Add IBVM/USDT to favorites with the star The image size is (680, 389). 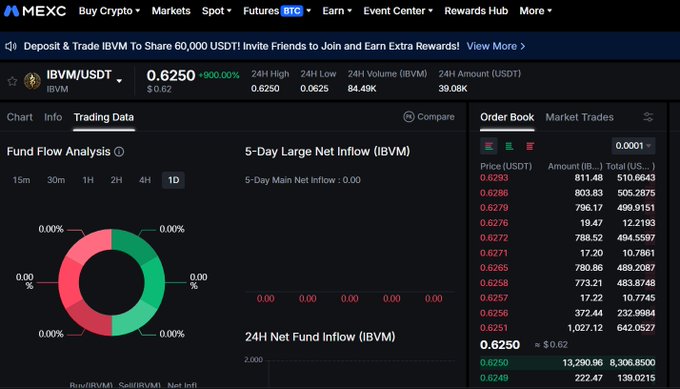click(x=13, y=81)
